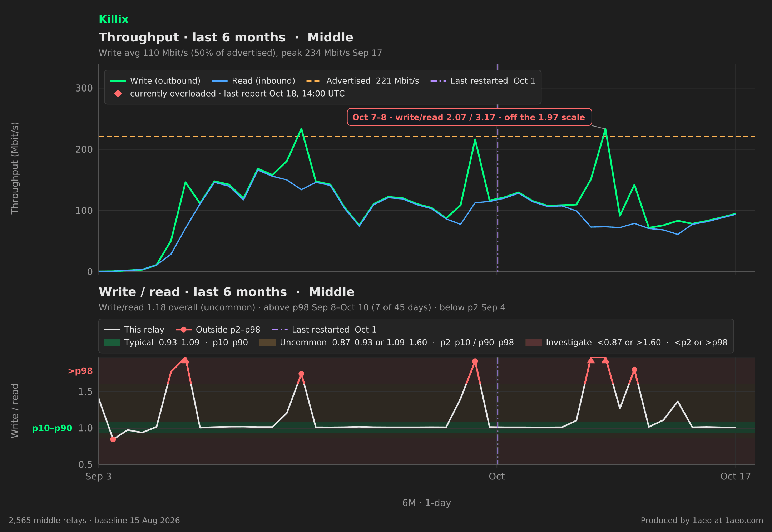Click the Typical green legend swatch
The height and width of the screenshot is (532, 772).
tap(112, 343)
